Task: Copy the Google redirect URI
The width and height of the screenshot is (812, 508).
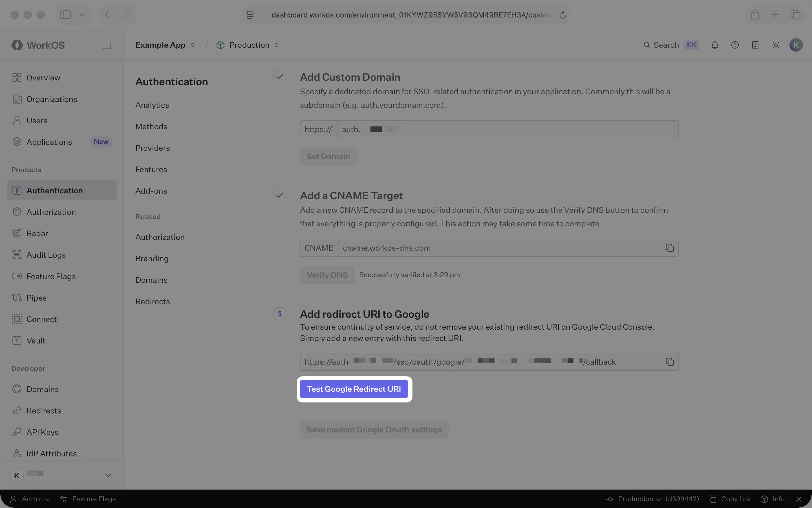Action: (670, 362)
